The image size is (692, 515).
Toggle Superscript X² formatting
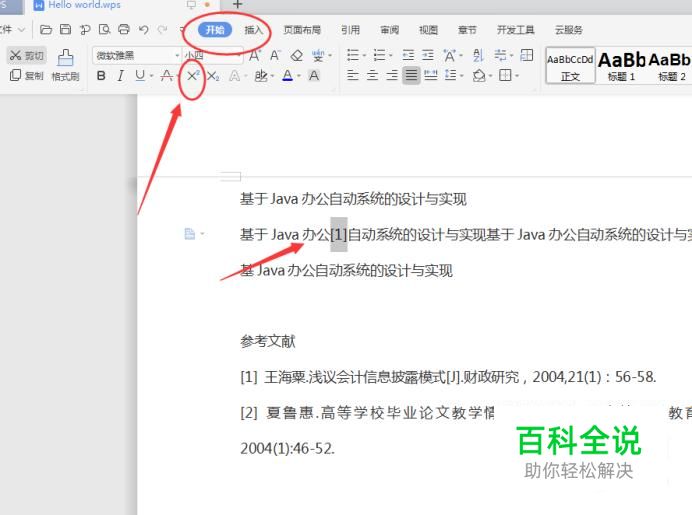pyautogui.click(x=192, y=76)
